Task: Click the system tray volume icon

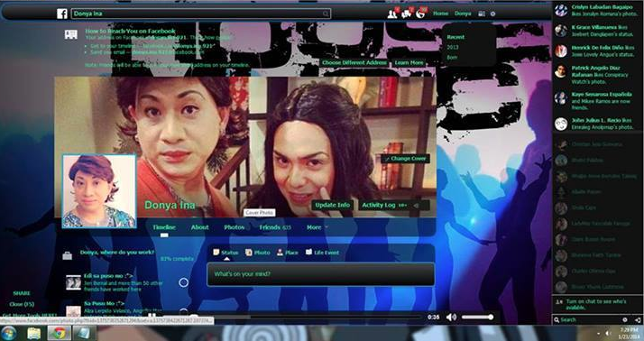Action: (608, 333)
